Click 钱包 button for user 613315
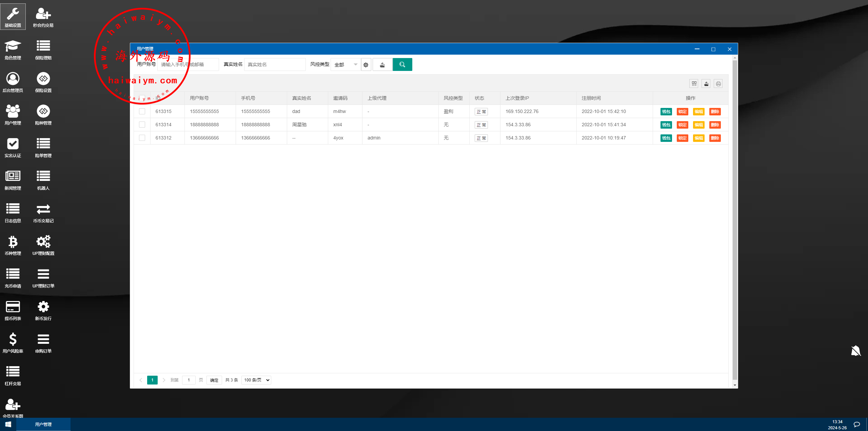 coord(666,112)
